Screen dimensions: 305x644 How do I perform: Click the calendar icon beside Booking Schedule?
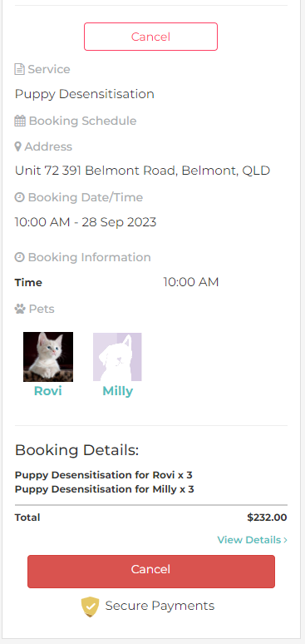tap(20, 121)
